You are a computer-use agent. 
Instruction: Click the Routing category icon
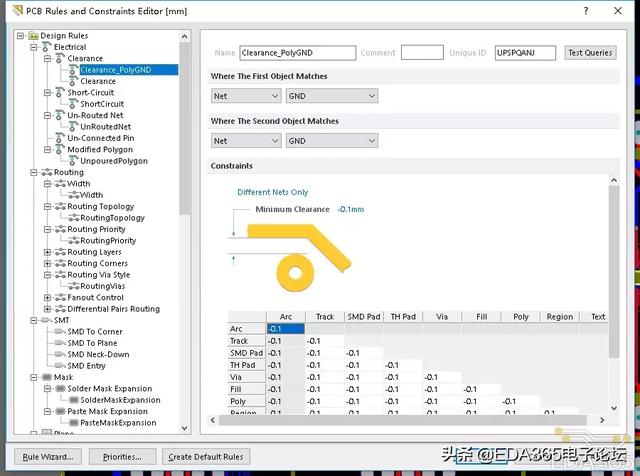47,173
